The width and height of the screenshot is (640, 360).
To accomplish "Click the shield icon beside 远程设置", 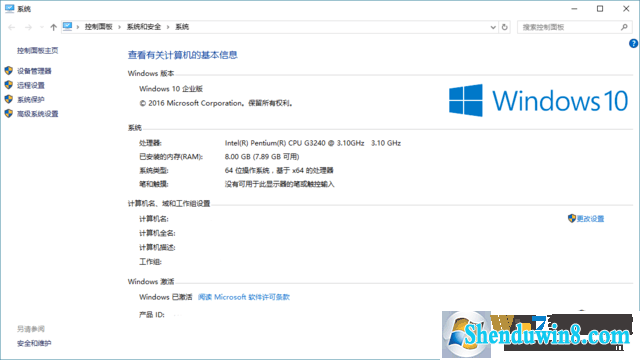I will coord(9,85).
